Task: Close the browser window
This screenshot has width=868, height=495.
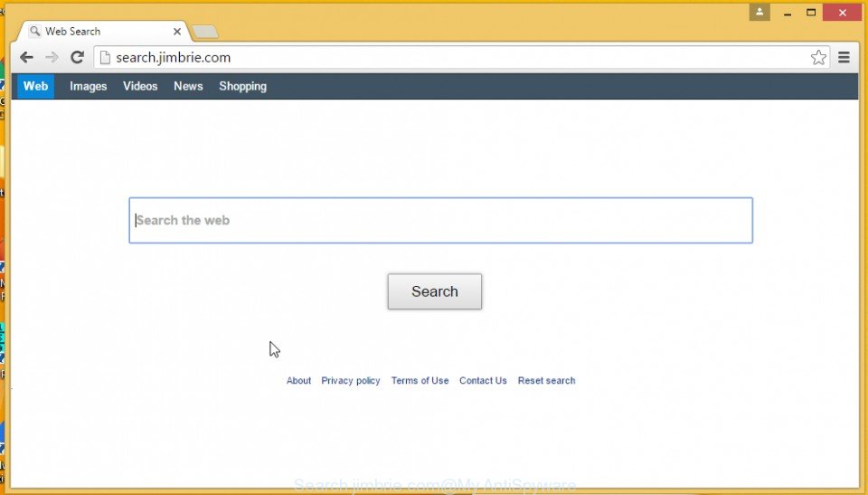Action: coord(842,12)
